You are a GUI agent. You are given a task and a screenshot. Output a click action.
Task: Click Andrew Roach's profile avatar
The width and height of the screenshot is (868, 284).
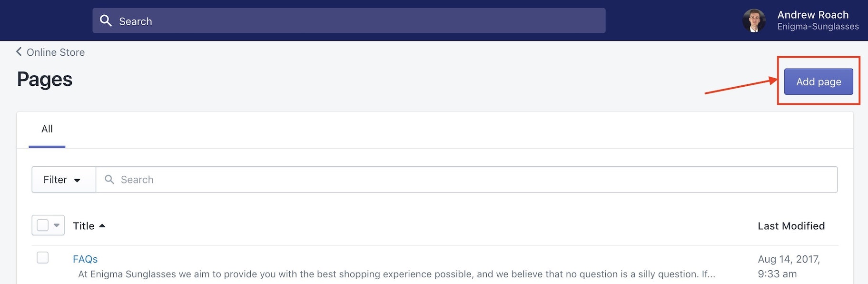pos(754,21)
